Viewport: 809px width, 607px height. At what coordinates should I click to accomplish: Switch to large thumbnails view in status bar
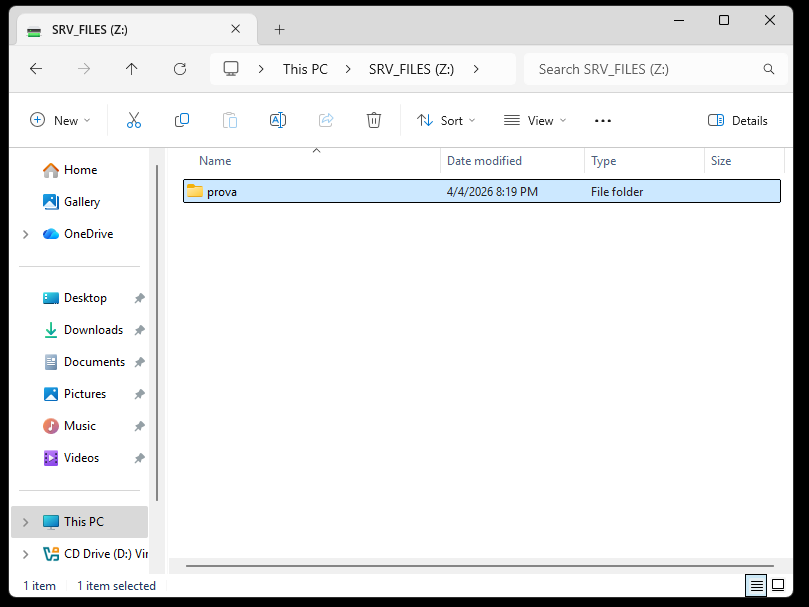click(x=781, y=586)
